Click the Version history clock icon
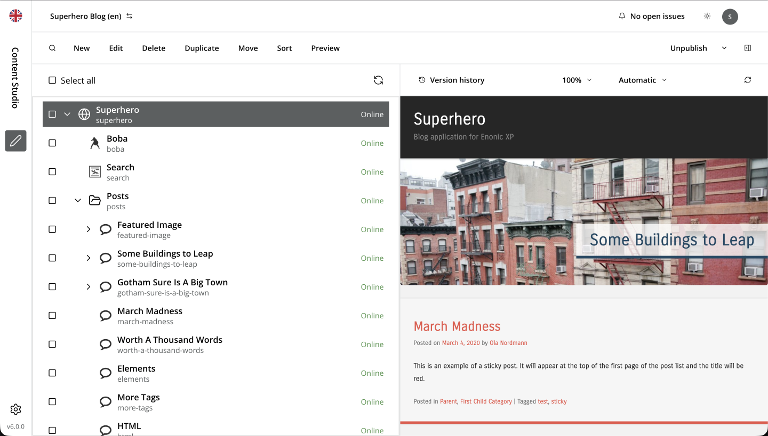The width and height of the screenshot is (768, 436). tap(422, 80)
